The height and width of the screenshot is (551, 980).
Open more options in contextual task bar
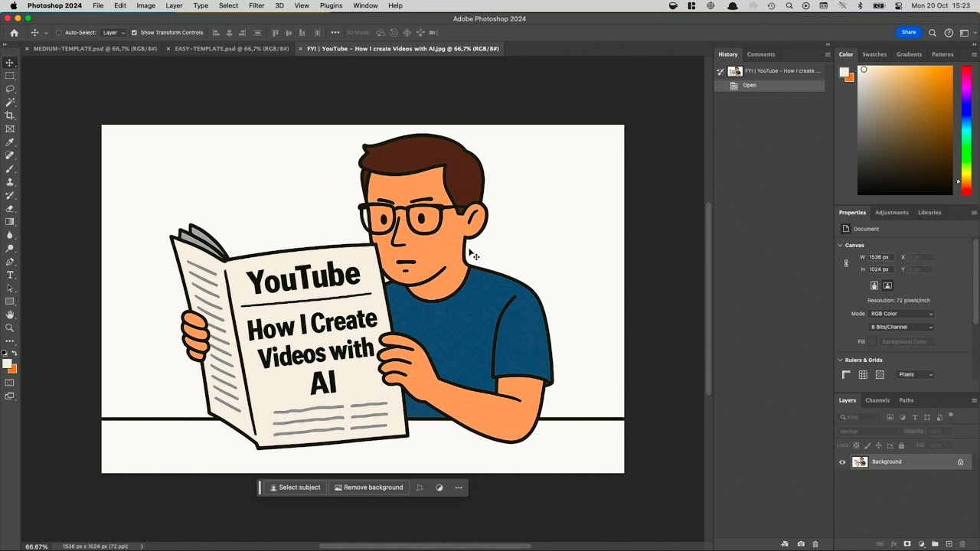tap(459, 487)
